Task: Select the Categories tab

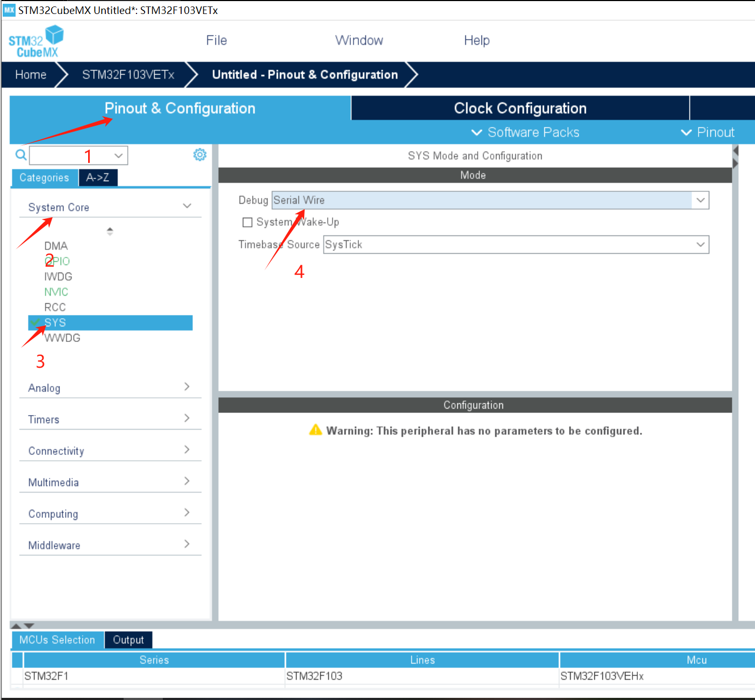Action: [x=45, y=177]
